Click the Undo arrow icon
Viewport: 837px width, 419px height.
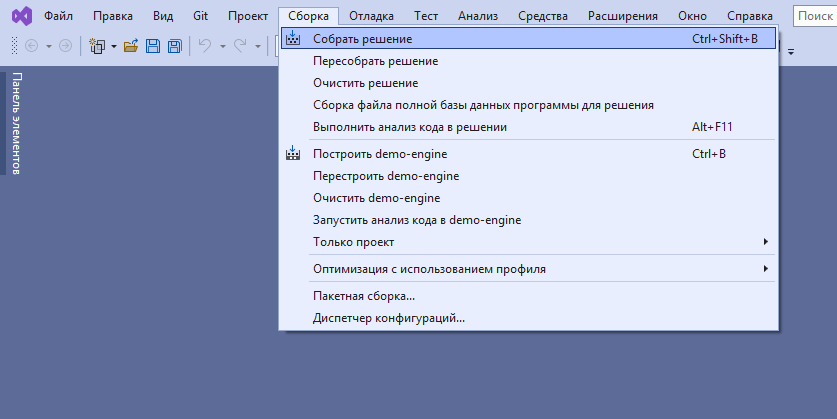click(204, 46)
